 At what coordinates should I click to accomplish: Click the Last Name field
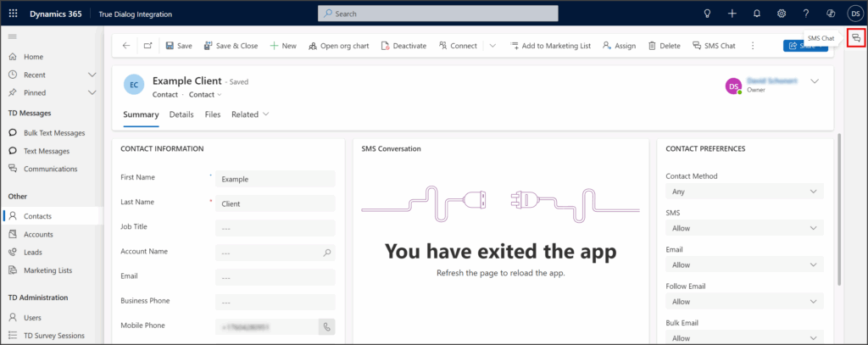(x=275, y=203)
